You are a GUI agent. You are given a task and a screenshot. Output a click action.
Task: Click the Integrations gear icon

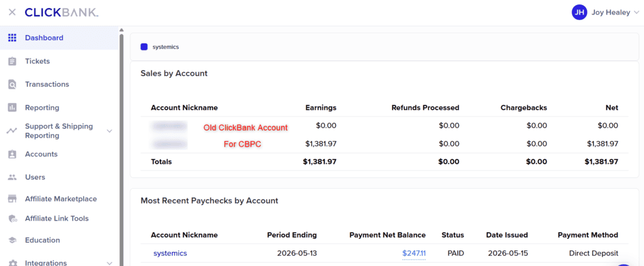[13, 263]
